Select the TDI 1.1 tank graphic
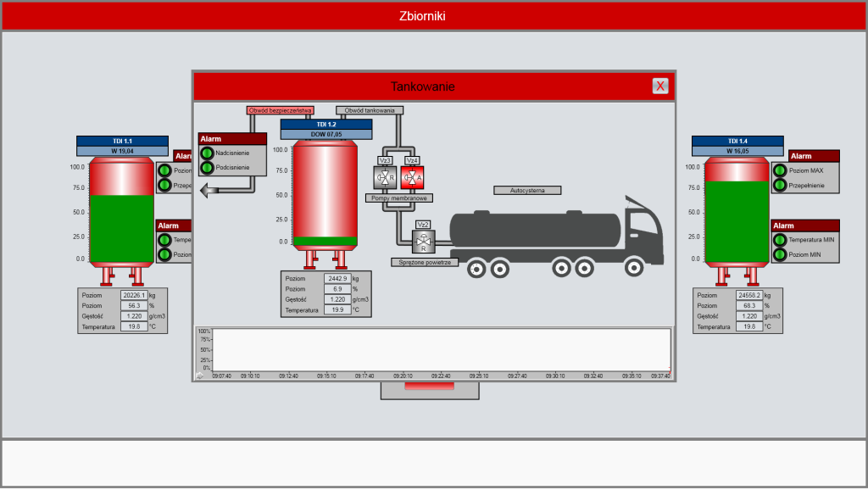The height and width of the screenshot is (490, 868). (x=122, y=221)
